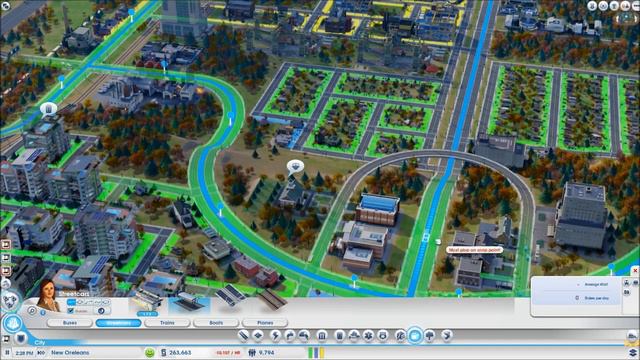Click the top left-edge square notification icon
This screenshot has width=640, height=360.
(6, 244)
